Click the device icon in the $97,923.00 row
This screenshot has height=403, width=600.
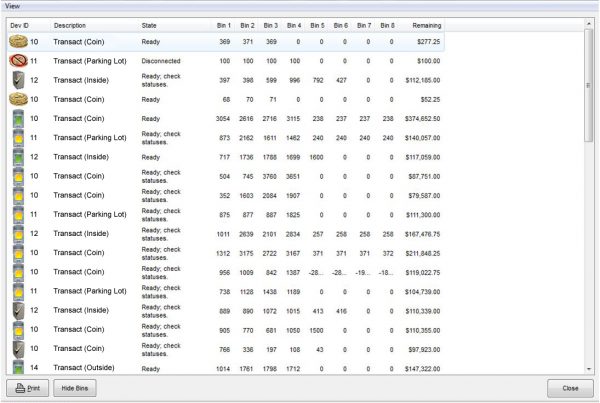coord(18,348)
